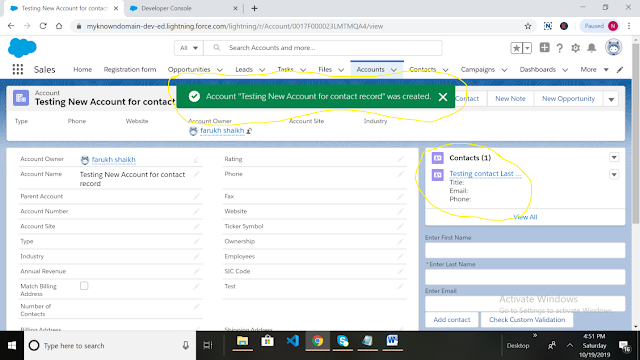Expand the Campaigns tab dropdown arrow
640x360 pixels.
(504, 70)
